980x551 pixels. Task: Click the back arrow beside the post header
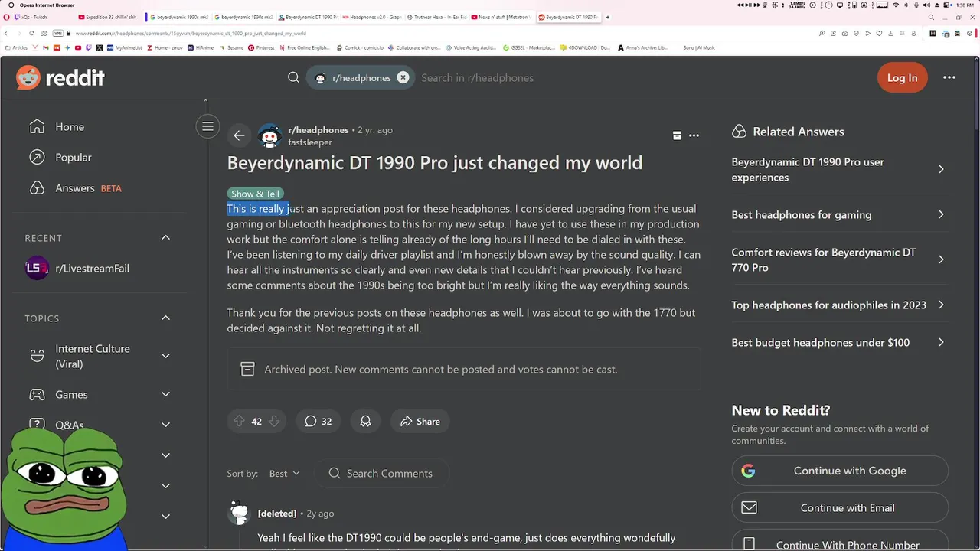pyautogui.click(x=240, y=135)
